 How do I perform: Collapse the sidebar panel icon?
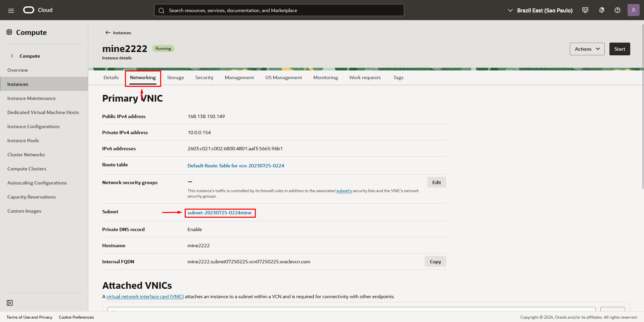(x=10, y=303)
